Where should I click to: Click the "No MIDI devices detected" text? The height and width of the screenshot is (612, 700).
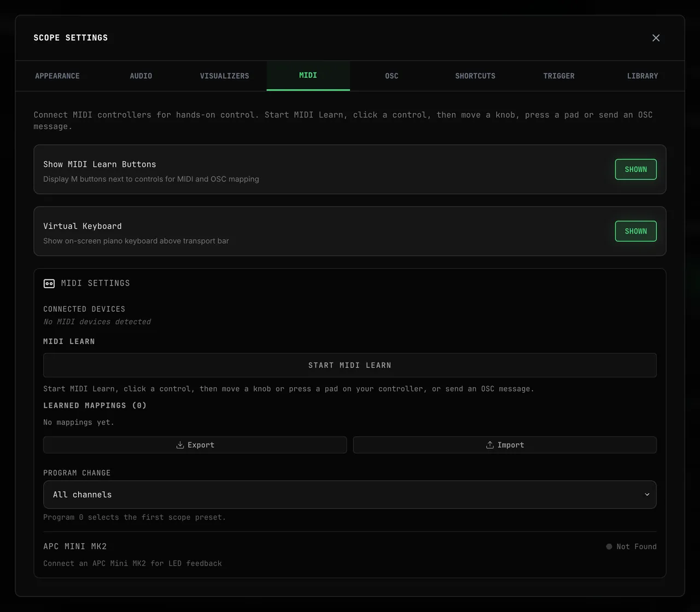pyautogui.click(x=97, y=322)
